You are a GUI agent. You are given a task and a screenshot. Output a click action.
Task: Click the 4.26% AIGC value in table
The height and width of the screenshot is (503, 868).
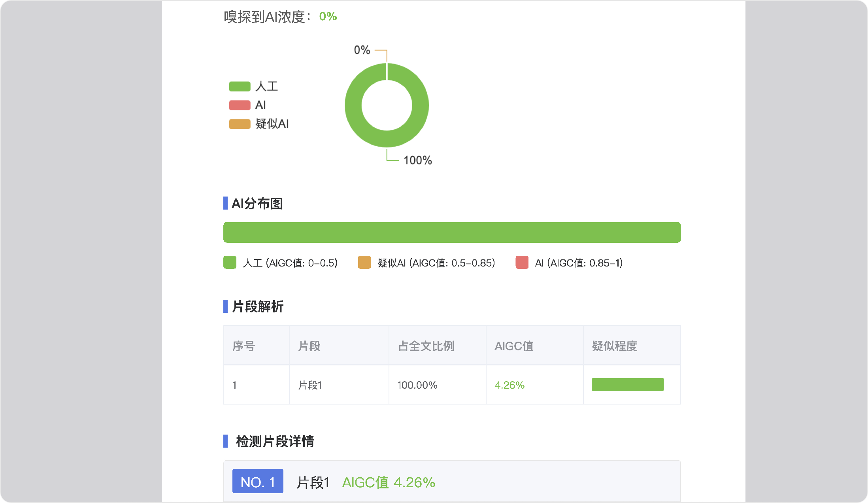coord(509,385)
